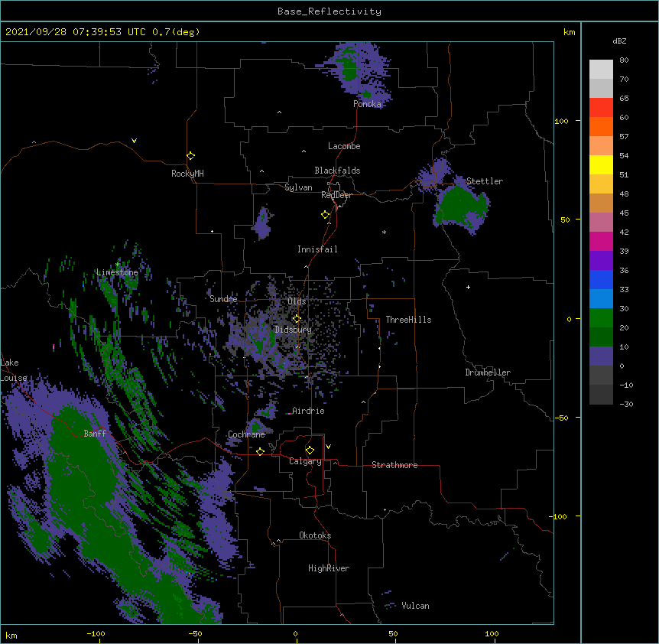Click the ThreeHills city label
Viewport: 659px width, 644px height.
pos(408,320)
